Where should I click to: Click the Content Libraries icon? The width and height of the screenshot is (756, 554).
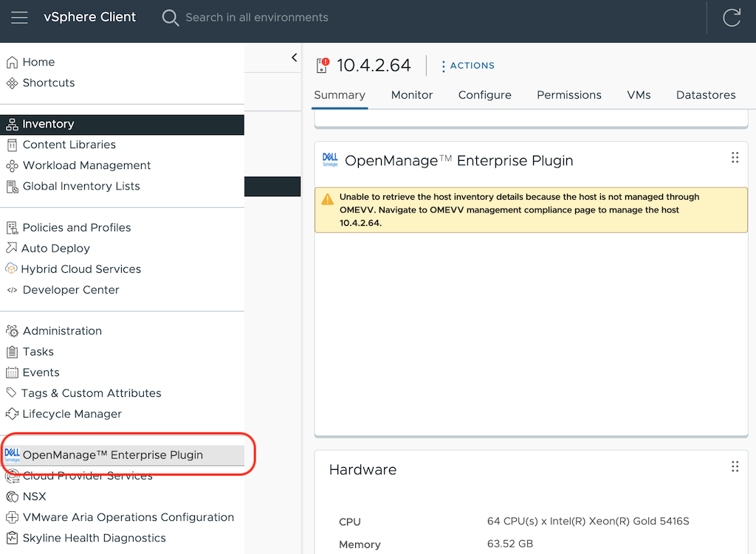click(x=12, y=145)
